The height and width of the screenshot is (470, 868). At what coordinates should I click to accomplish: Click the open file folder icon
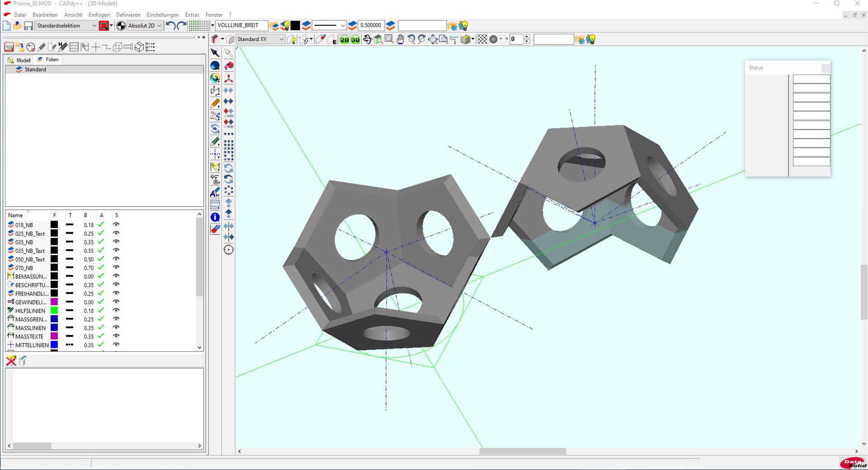[18, 26]
